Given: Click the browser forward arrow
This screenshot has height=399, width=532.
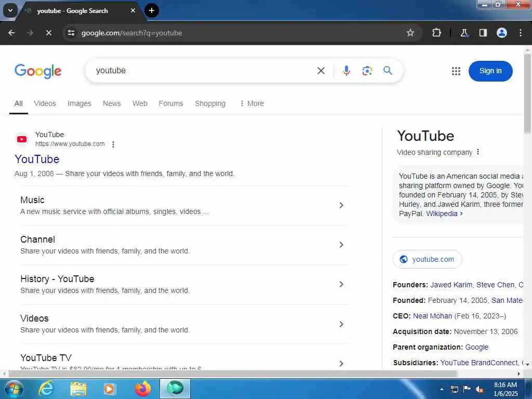Looking at the screenshot, I should point(30,33).
